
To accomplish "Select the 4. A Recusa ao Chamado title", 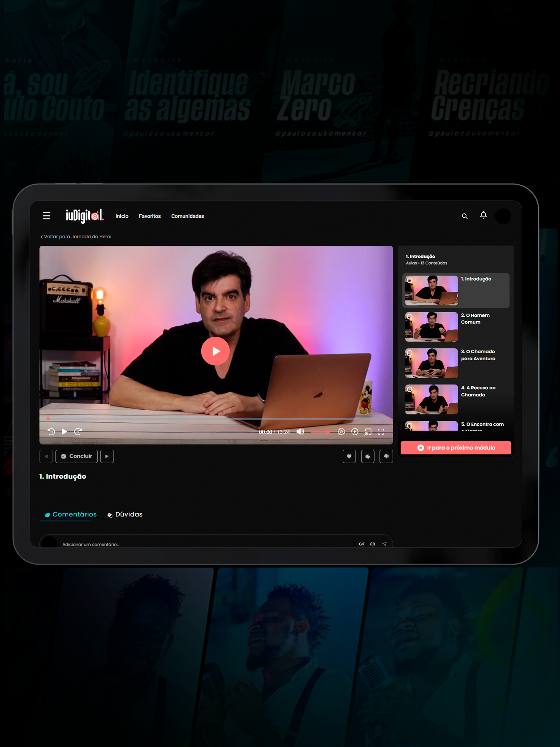I will coord(478,391).
